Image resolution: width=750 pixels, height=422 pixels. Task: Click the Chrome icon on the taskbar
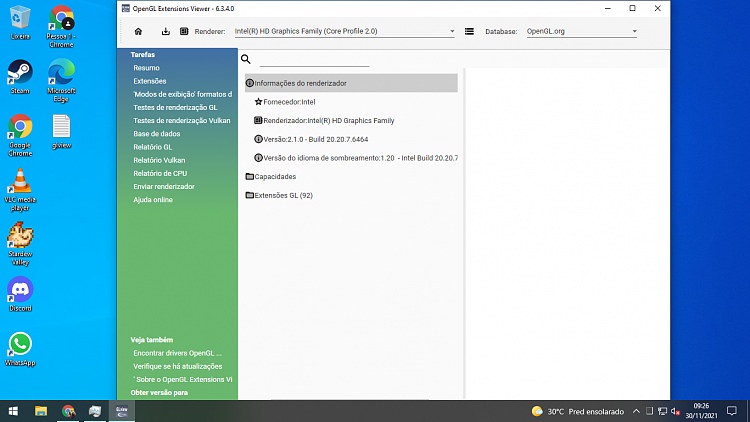tap(68, 411)
